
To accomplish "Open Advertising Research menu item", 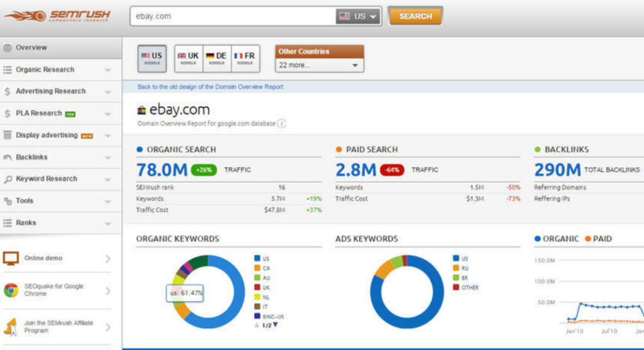I will (x=61, y=92).
